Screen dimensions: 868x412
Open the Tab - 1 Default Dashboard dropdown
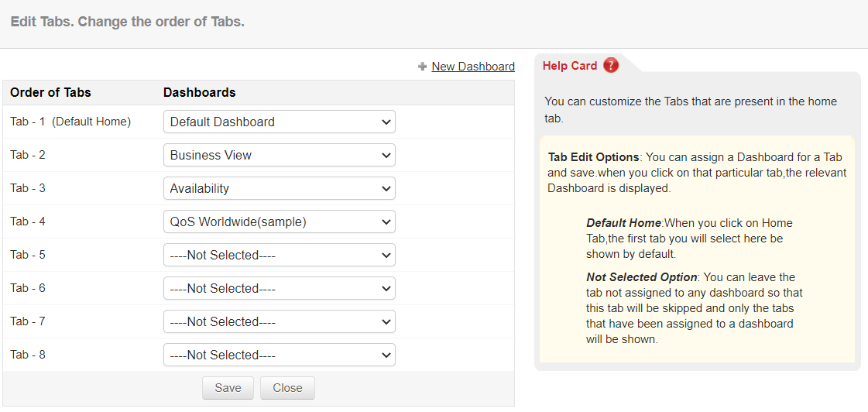pos(279,122)
